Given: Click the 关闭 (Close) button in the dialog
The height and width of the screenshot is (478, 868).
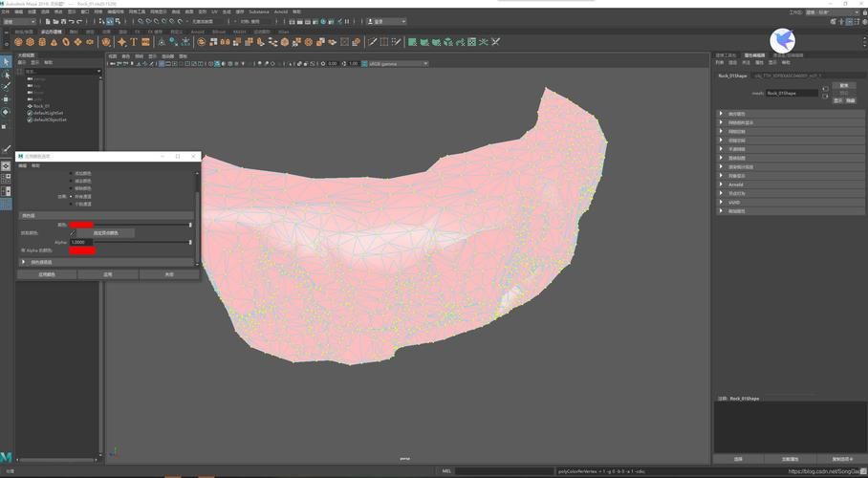Looking at the screenshot, I should pyautogui.click(x=169, y=274).
